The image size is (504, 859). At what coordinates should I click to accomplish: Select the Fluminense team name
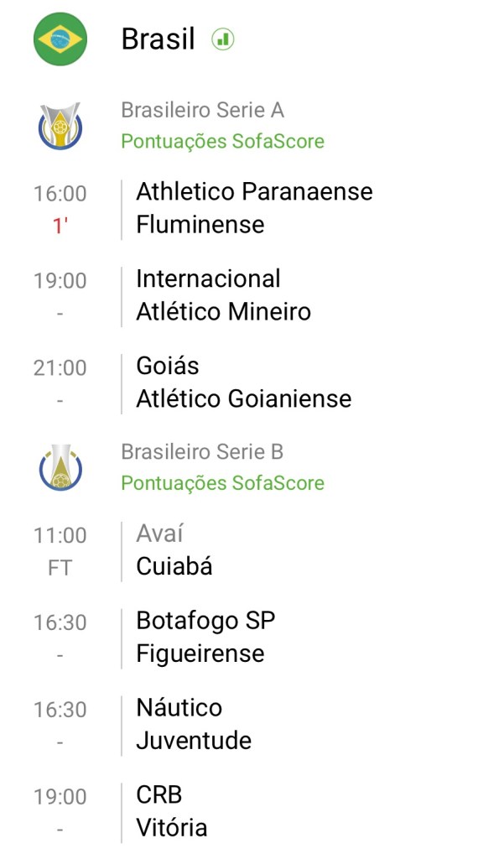(200, 225)
